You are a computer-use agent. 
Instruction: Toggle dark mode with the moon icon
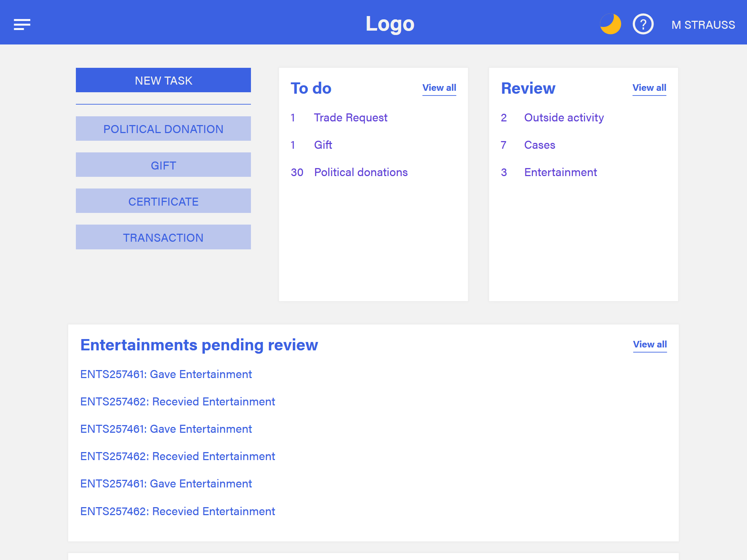click(x=610, y=24)
